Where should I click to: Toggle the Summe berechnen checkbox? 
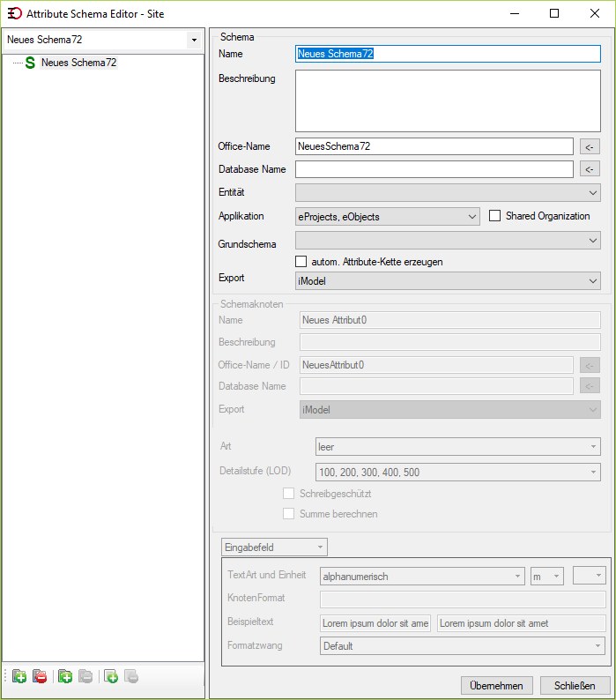[288, 514]
